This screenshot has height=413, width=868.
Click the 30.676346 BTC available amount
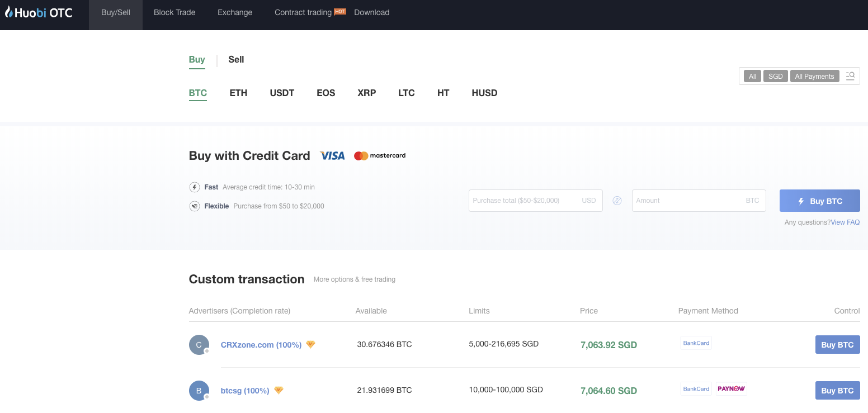pos(385,344)
